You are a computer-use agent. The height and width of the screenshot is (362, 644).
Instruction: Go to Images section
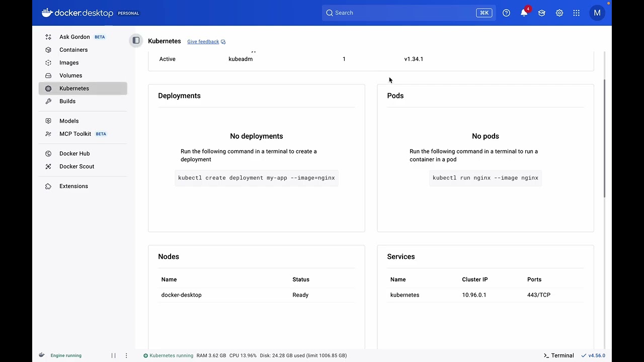[83, 63]
